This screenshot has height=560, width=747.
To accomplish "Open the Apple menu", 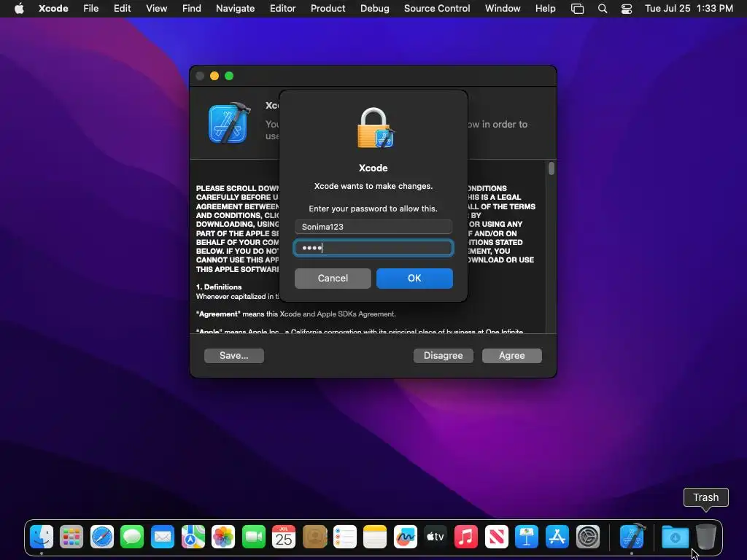I will tap(19, 9).
